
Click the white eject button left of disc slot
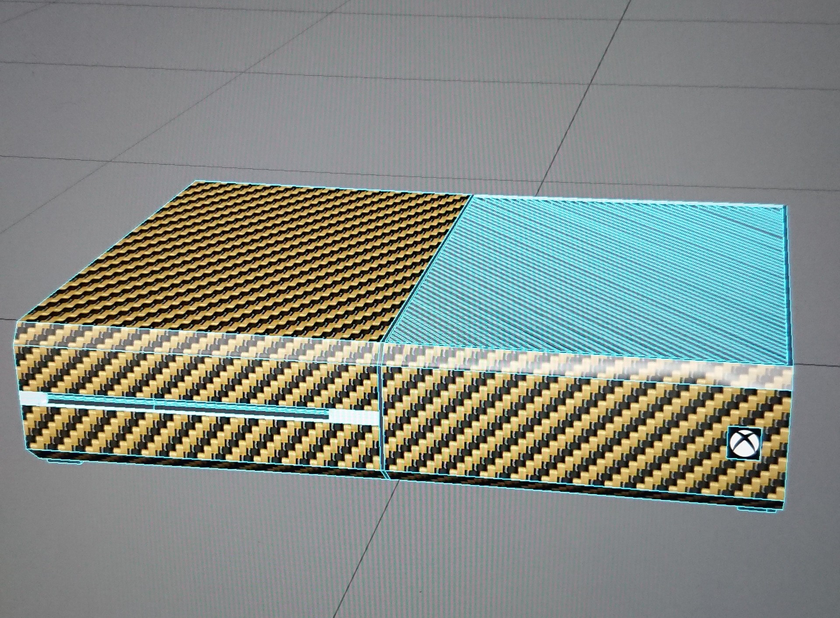33,398
